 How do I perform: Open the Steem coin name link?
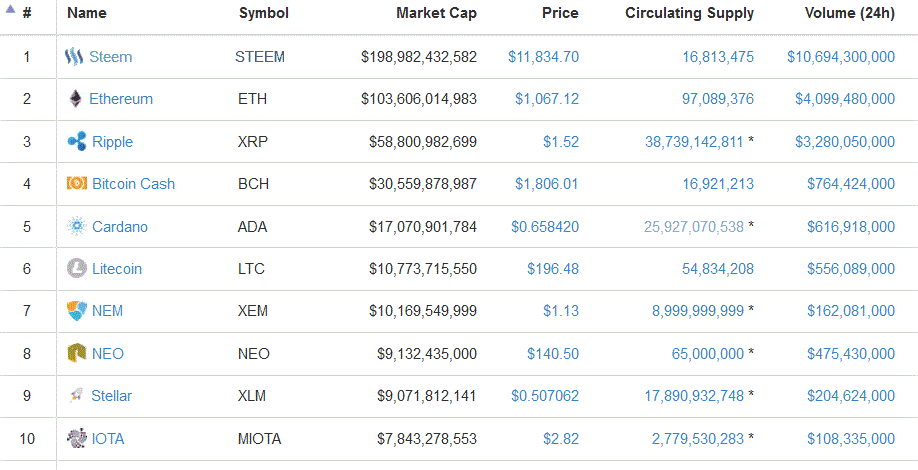tap(111, 57)
